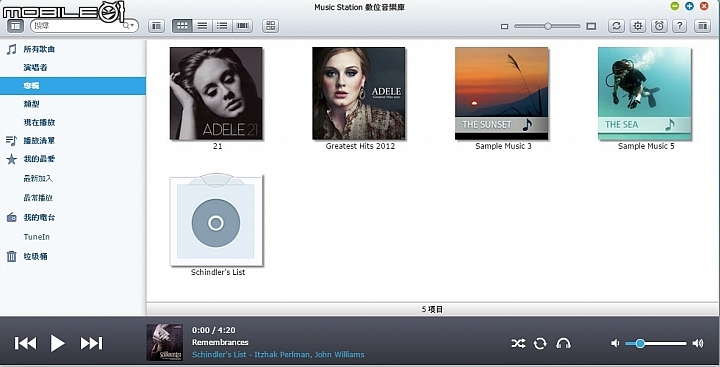Toggle the right side panel button
Viewport: 720px width, 367px height.
point(702,26)
